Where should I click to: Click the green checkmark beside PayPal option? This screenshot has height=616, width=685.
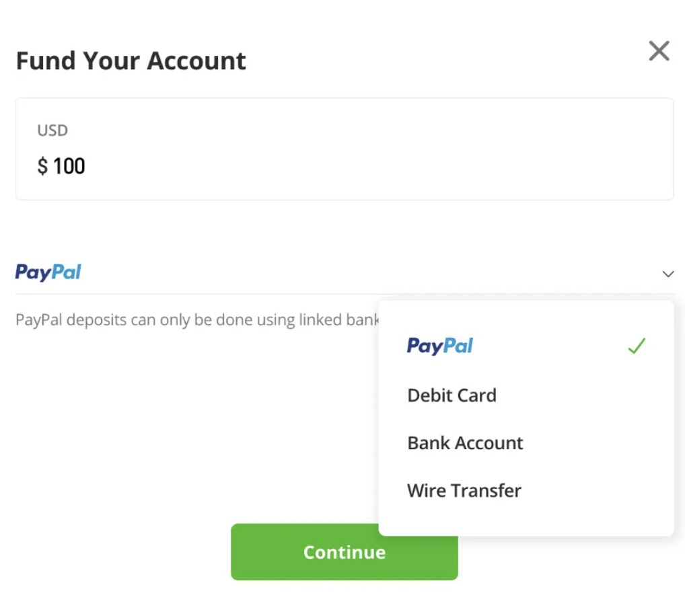coord(637,346)
